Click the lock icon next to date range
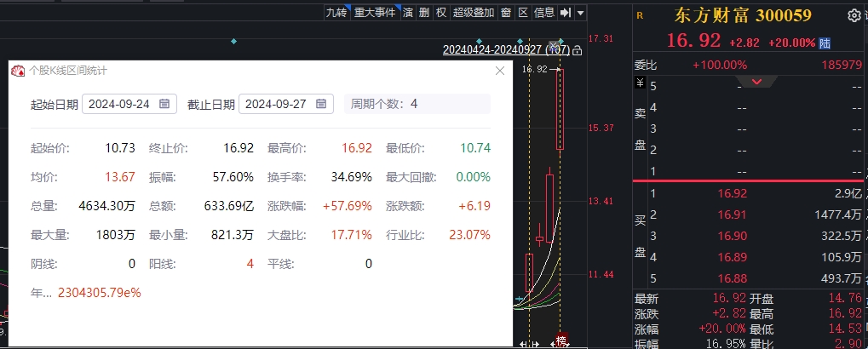Image resolution: width=868 pixels, height=349 pixels. point(578,51)
